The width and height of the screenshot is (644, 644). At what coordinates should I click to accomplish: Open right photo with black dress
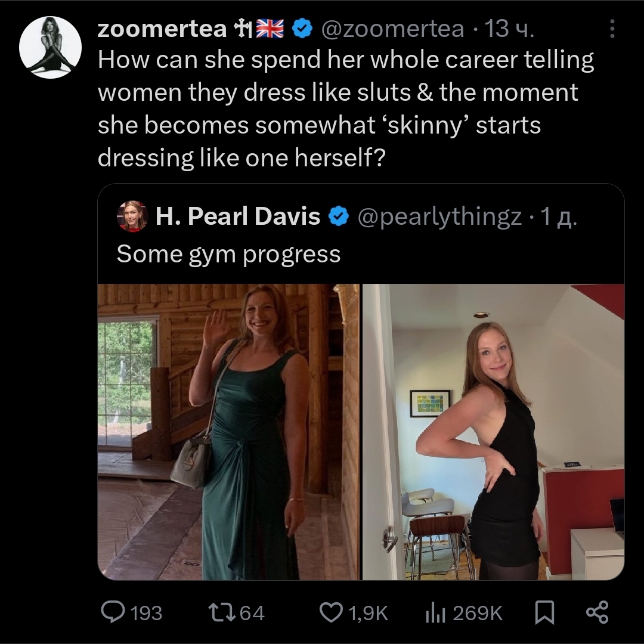click(x=493, y=432)
